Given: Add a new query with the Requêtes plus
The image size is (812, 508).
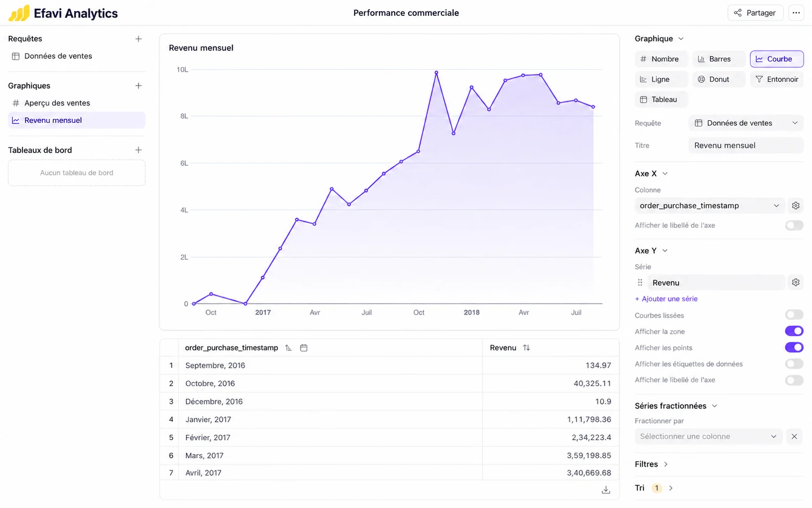Looking at the screenshot, I should coord(138,39).
